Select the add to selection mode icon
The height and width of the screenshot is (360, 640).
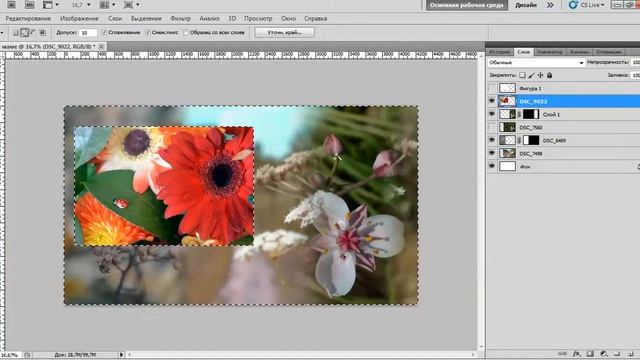pos(24,33)
